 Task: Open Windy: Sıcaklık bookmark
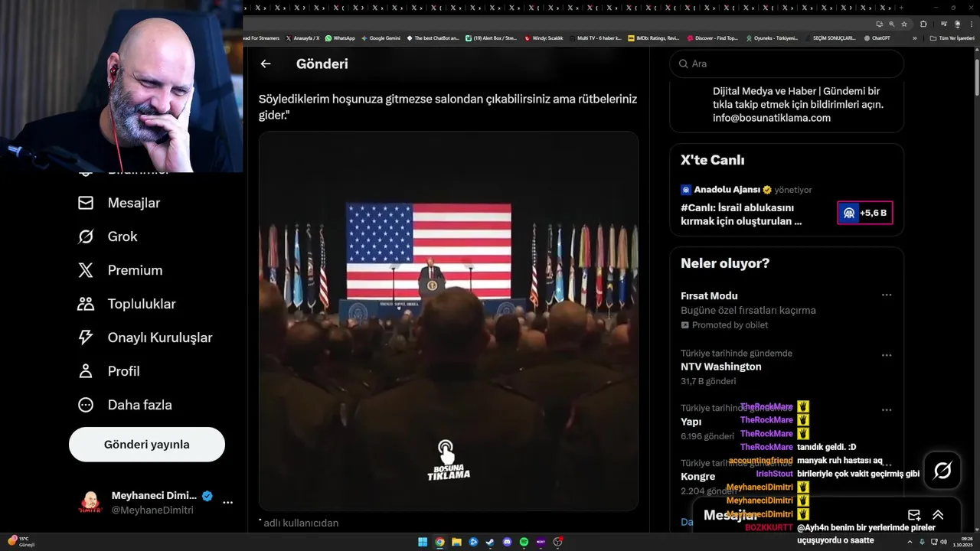click(544, 38)
